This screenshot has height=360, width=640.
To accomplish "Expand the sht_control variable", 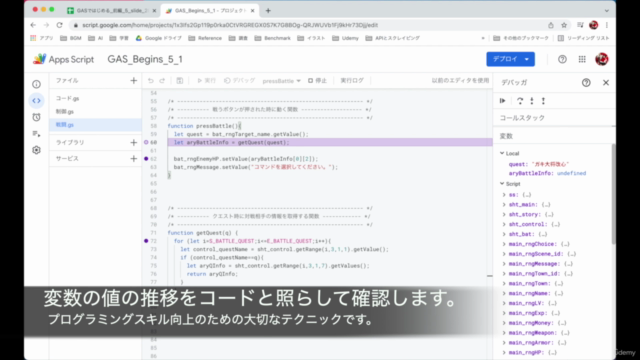I will 504,224.
